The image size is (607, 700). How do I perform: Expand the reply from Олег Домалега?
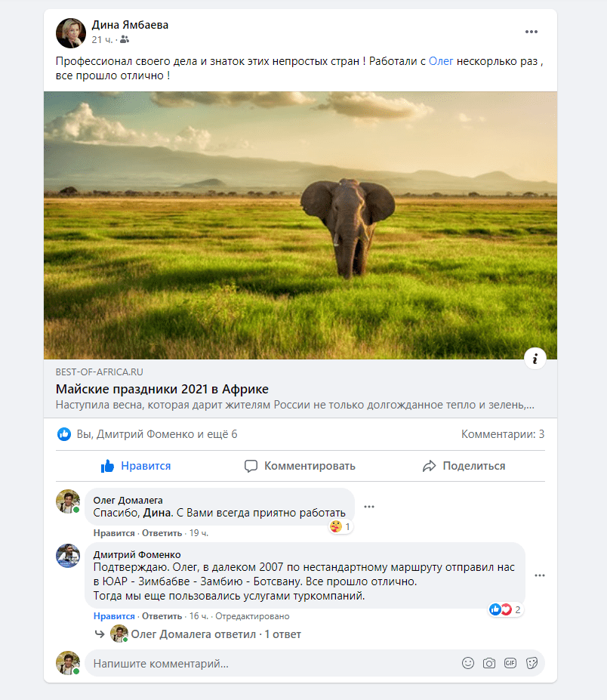pyautogui.click(x=215, y=634)
